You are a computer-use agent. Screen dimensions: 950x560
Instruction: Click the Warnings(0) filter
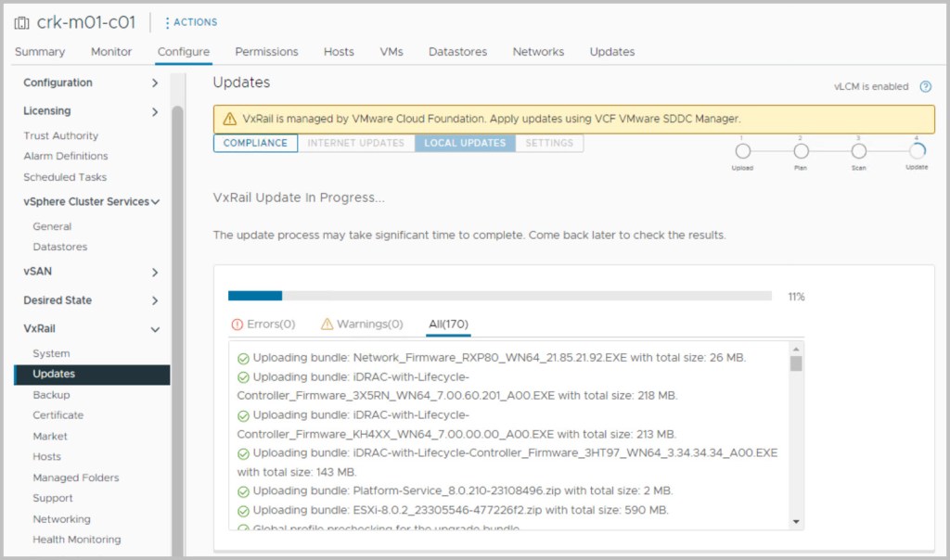click(362, 325)
